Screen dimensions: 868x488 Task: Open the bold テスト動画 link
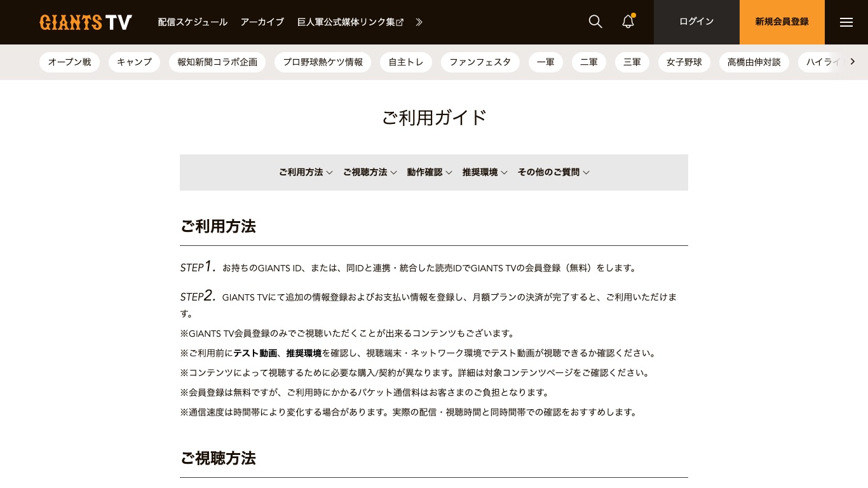click(x=255, y=353)
